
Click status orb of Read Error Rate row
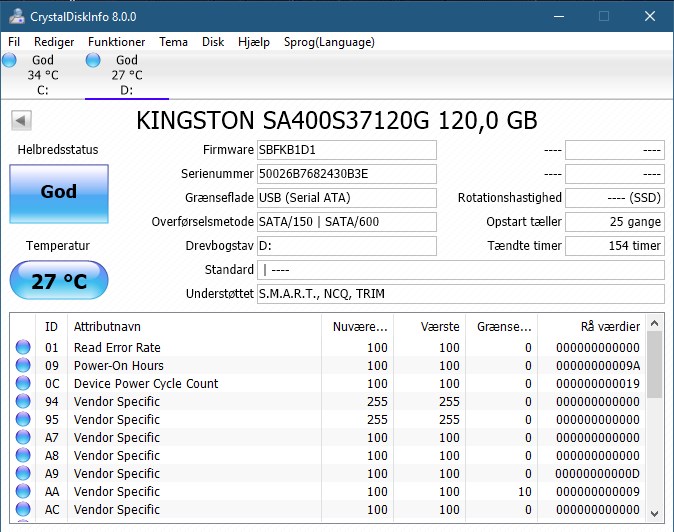[x=23, y=347]
